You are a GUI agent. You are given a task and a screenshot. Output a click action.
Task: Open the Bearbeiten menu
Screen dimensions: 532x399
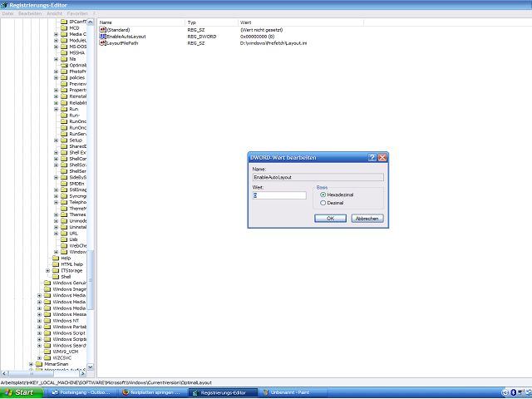(x=30, y=13)
